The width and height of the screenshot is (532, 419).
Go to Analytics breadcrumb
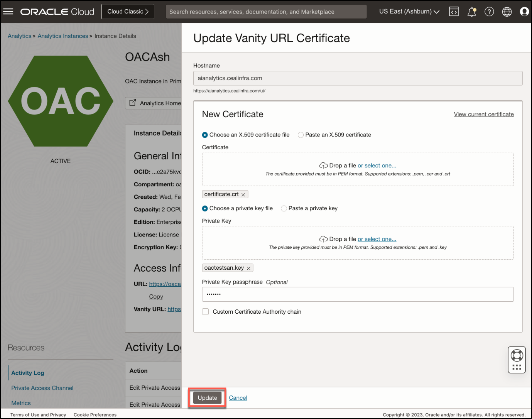coord(20,36)
